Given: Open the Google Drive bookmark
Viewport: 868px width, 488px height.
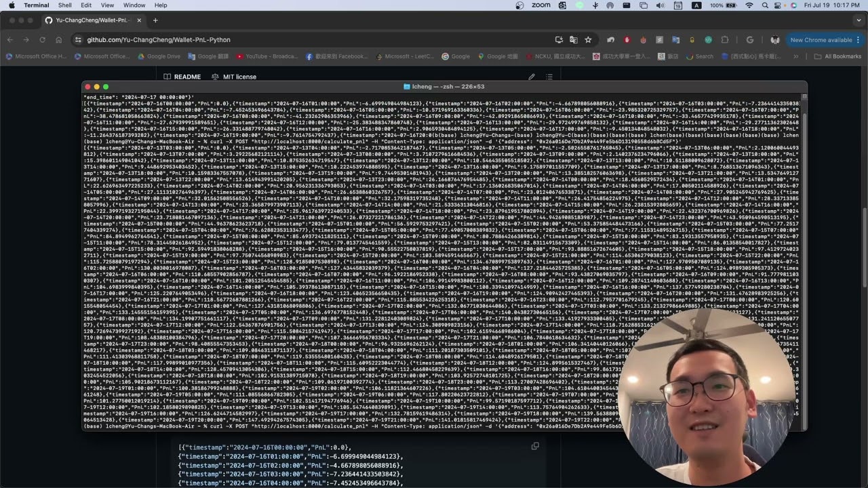Looking at the screenshot, I should click(159, 56).
